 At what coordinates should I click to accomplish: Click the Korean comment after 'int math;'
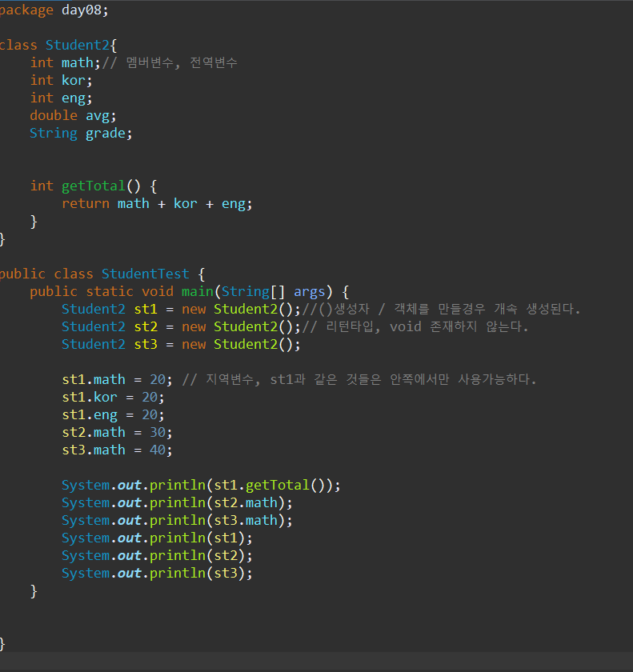(170, 63)
